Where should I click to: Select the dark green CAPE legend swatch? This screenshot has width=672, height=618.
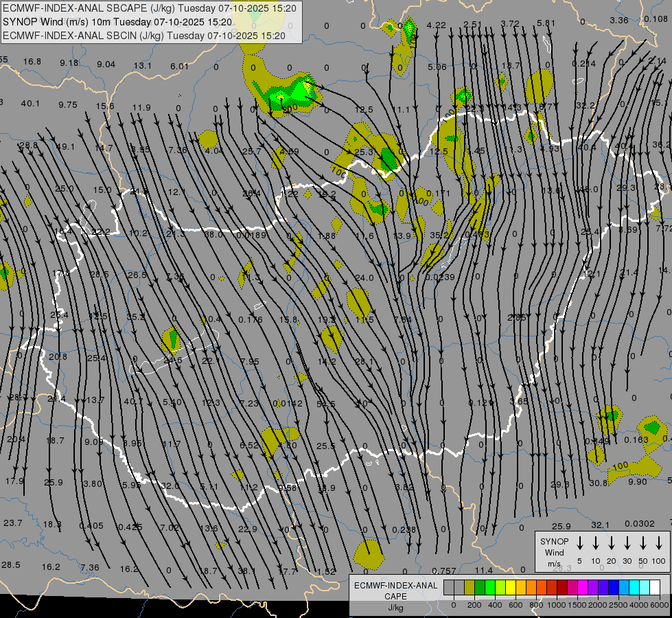[x=480, y=588]
